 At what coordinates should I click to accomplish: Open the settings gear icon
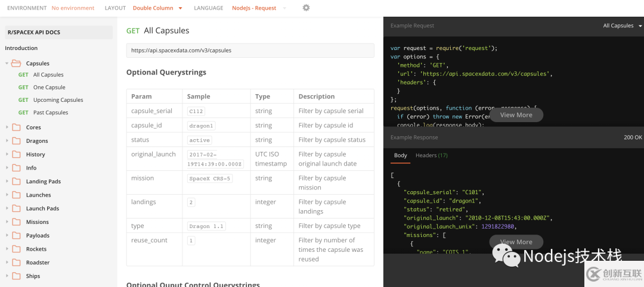(x=306, y=8)
